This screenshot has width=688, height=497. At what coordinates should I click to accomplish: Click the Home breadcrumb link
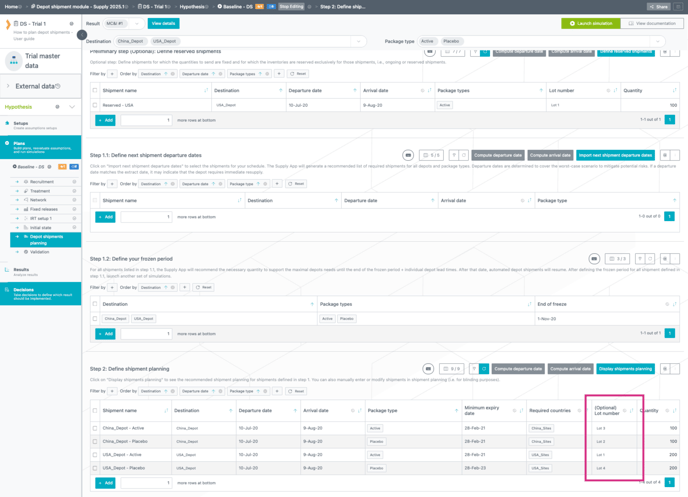11,6
